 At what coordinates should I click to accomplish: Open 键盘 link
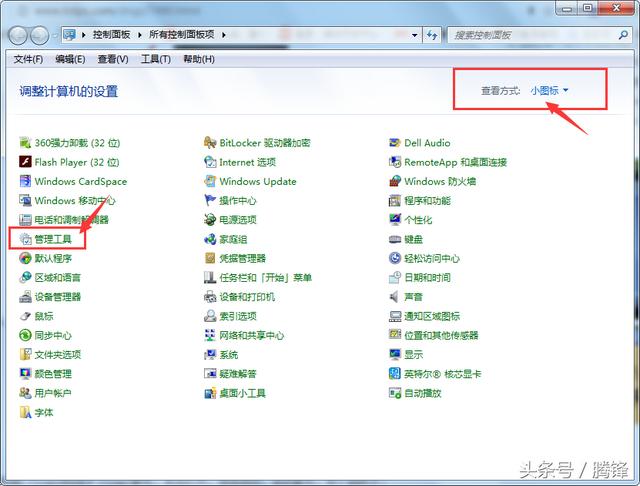(x=413, y=239)
